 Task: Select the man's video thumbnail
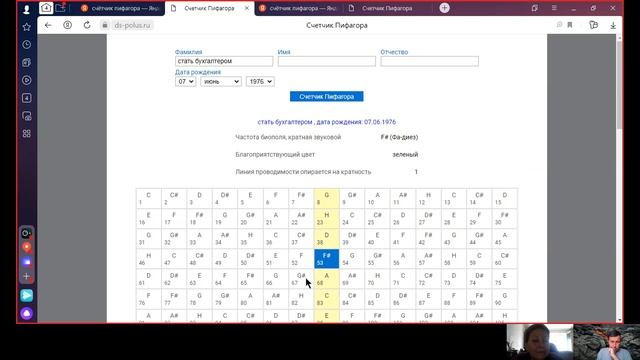pyautogui.click(x=607, y=342)
